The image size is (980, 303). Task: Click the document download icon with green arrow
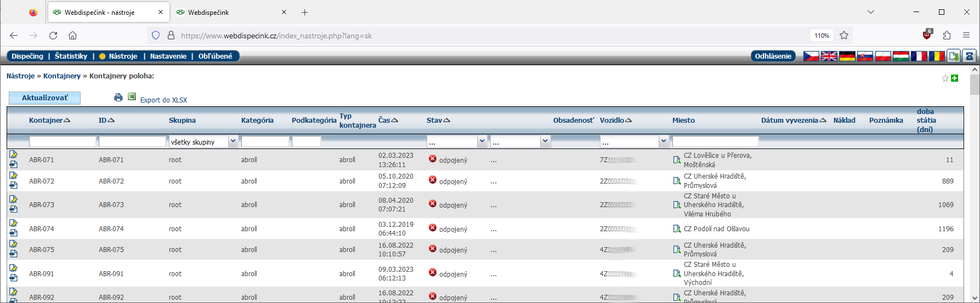tap(954, 56)
